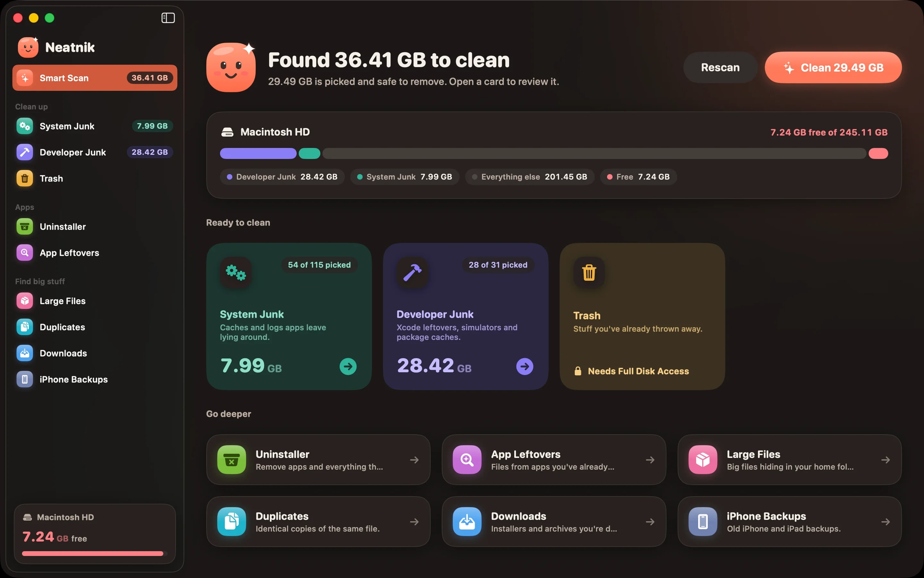
Task: Open the Downloads card
Action: pos(554,521)
